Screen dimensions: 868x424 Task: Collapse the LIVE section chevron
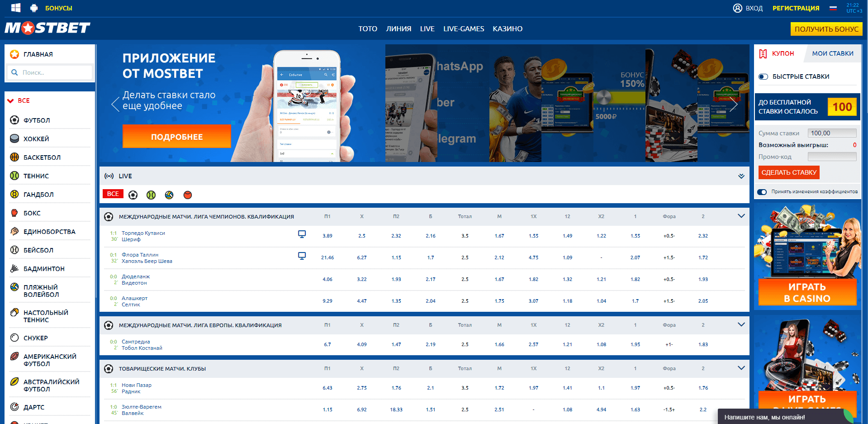pyautogui.click(x=741, y=176)
